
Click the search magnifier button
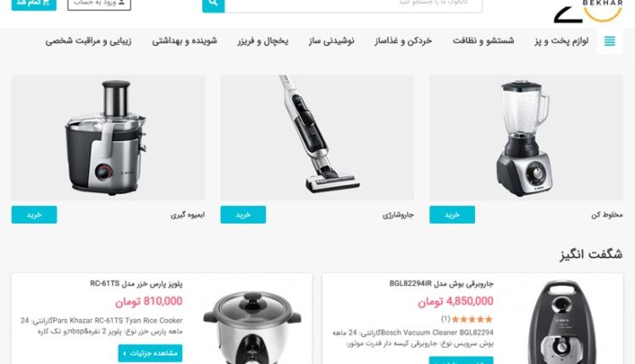(213, 5)
